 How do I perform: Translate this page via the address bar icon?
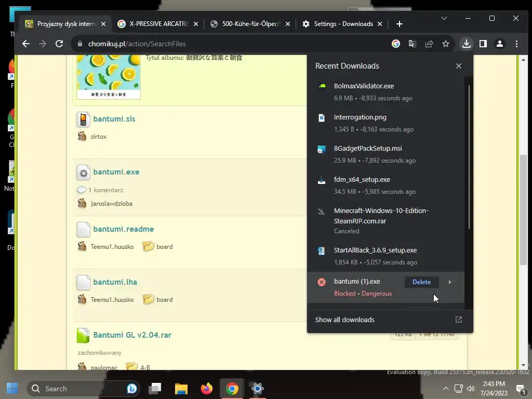[412, 44]
